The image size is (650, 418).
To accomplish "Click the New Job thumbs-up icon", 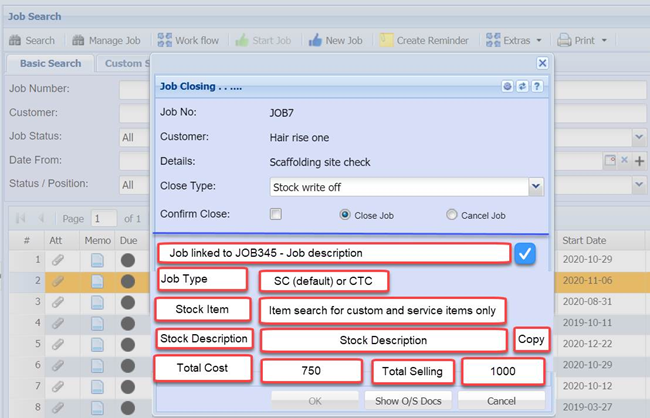I will (x=315, y=41).
